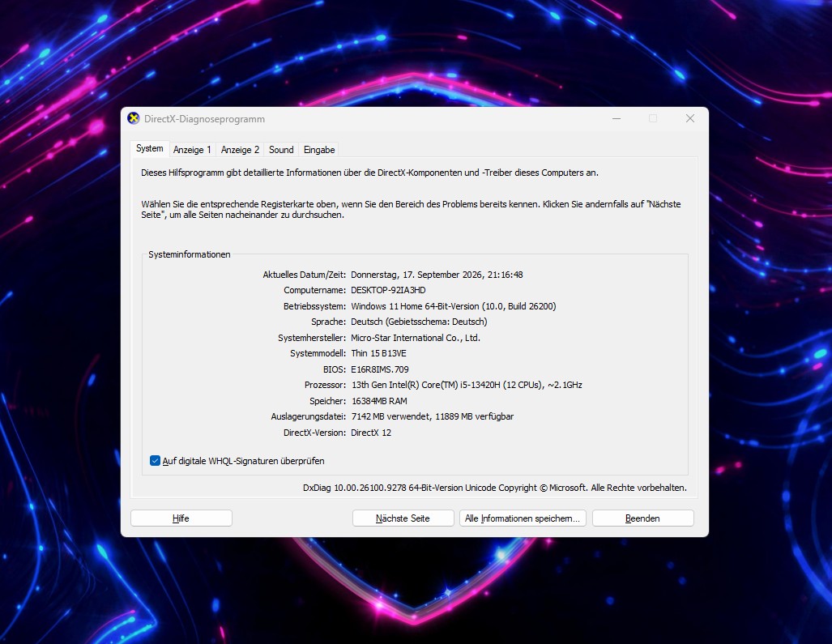The image size is (832, 644).
Task: Click the 'Wählen Sie die entsprechende Registerkarte' paragraph
Action: [411, 210]
